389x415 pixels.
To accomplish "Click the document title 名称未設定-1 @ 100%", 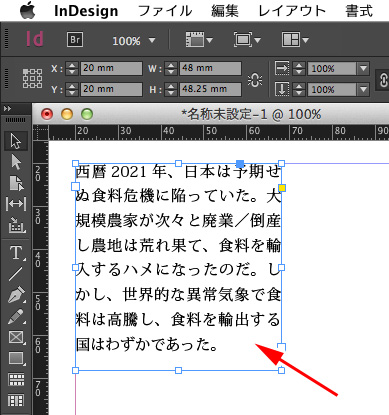I will (x=251, y=114).
